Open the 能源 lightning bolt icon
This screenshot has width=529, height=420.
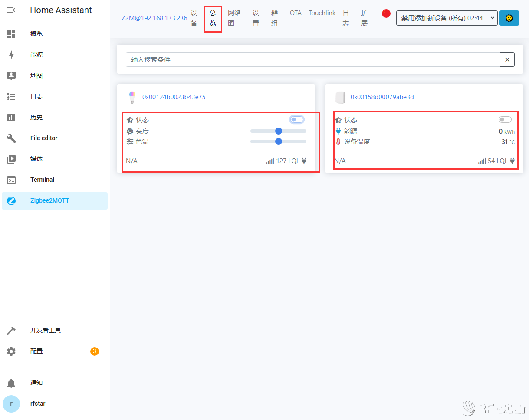[x=11, y=55]
